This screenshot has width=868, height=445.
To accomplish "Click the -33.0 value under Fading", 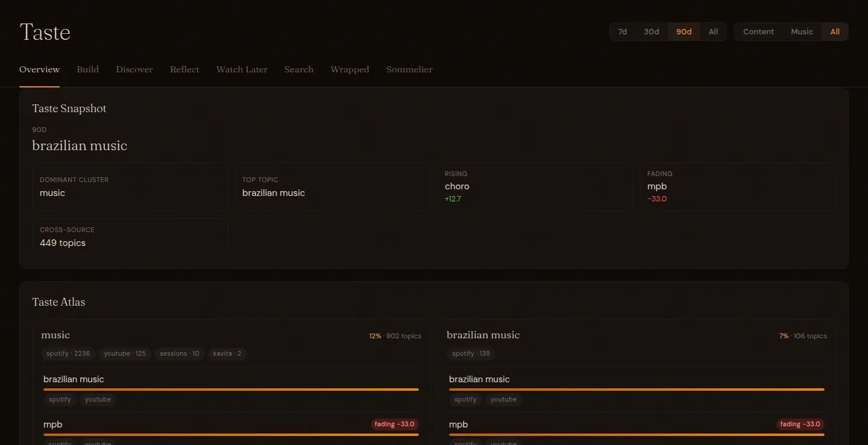I will (x=657, y=199).
